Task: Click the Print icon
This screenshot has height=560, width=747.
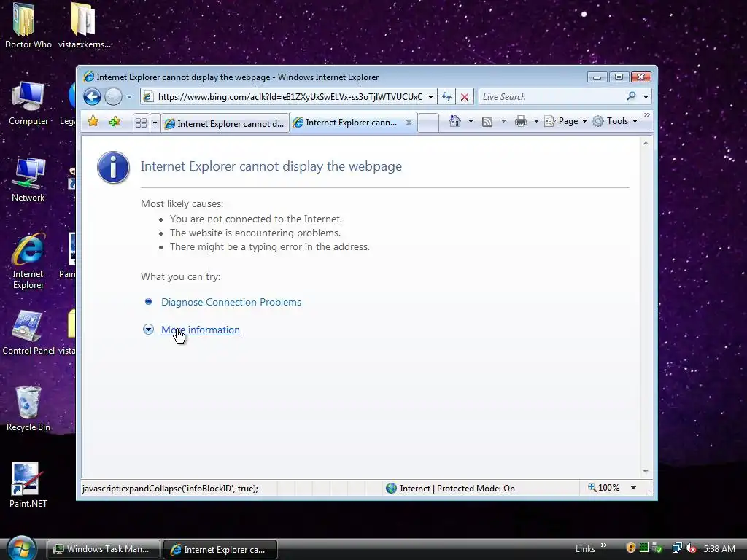Action: [x=521, y=121]
